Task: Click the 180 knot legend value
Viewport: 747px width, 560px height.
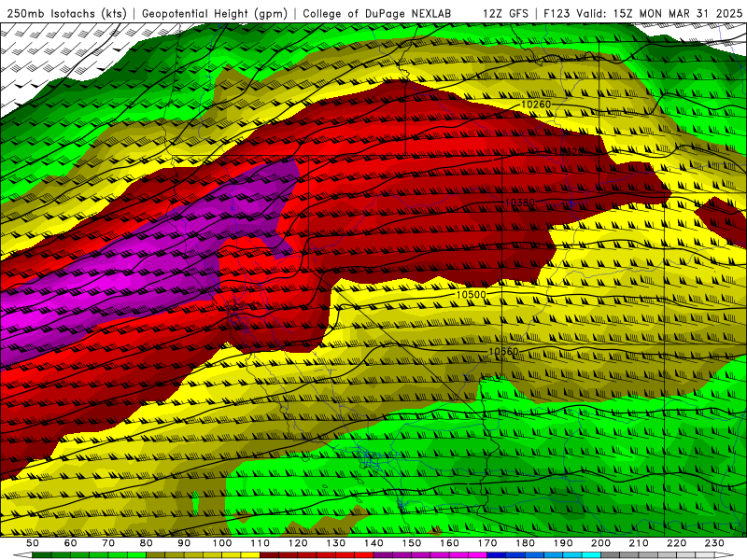Action: tap(525, 543)
